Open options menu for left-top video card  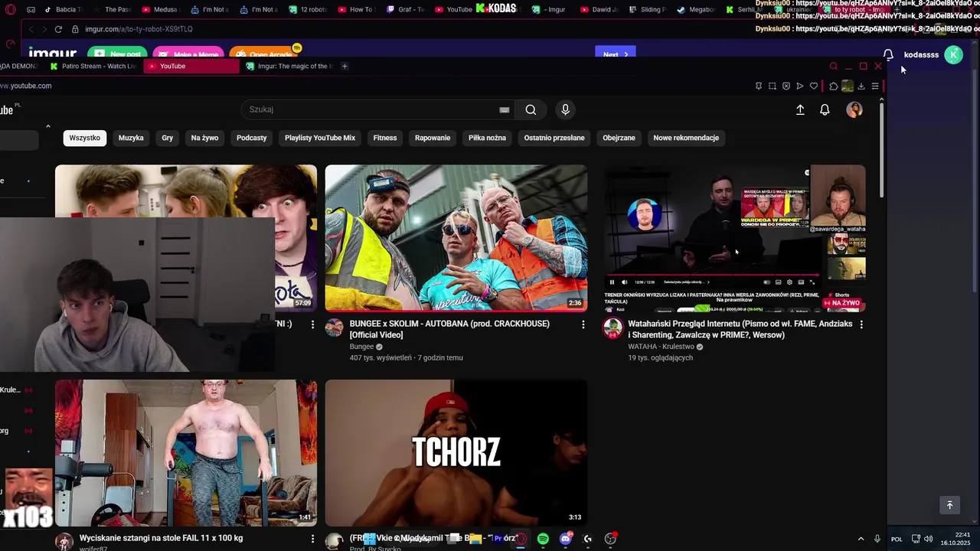coord(312,324)
